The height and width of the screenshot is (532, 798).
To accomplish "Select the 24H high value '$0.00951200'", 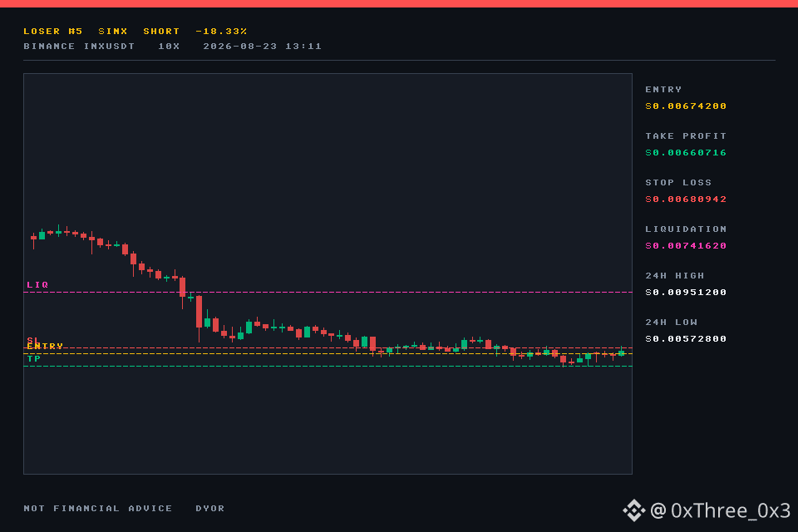I will [x=686, y=293].
